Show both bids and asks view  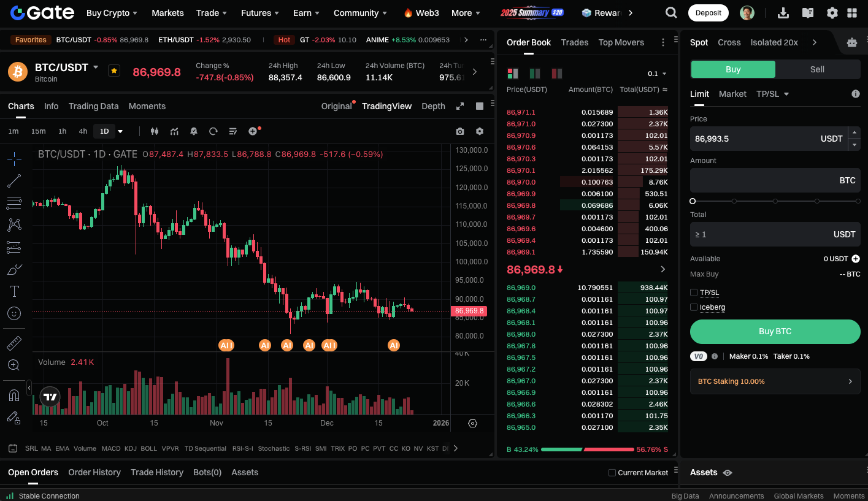pos(513,74)
